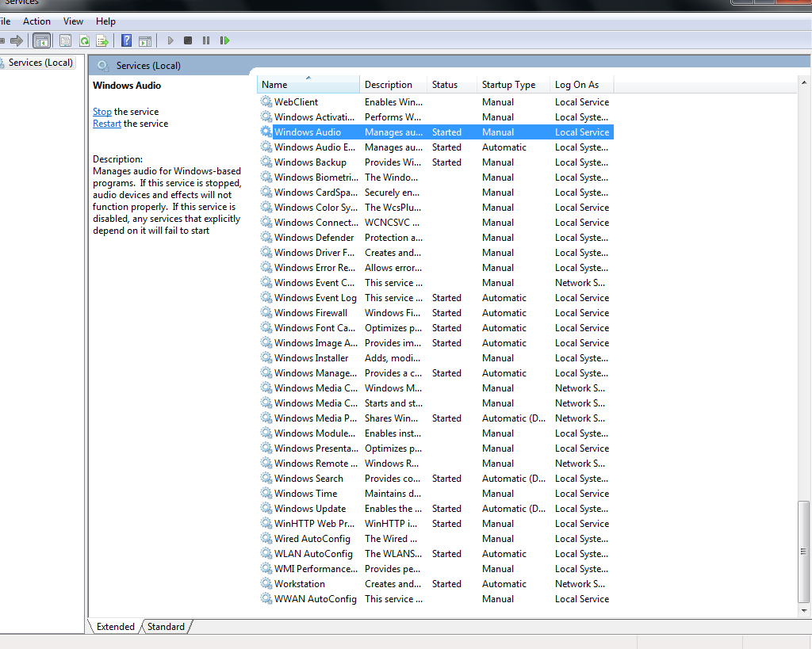Select the "Windows Remote ..." service name
The height and width of the screenshot is (649, 812).
click(x=316, y=464)
